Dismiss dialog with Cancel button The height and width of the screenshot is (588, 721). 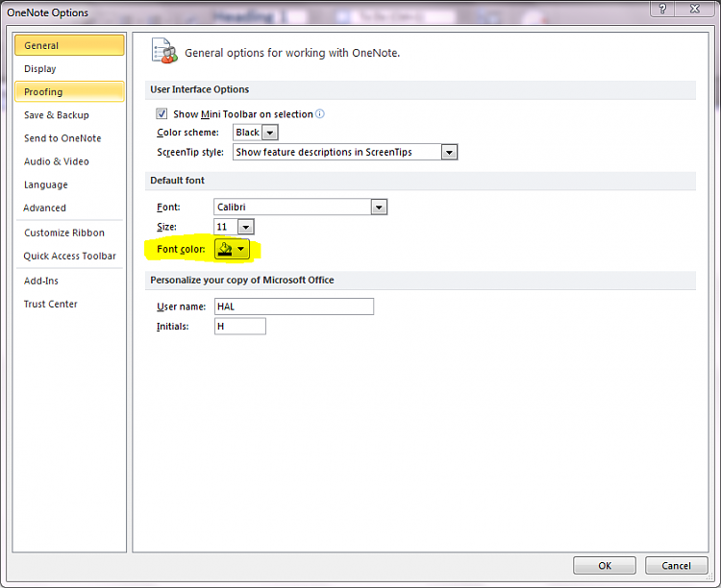676,566
